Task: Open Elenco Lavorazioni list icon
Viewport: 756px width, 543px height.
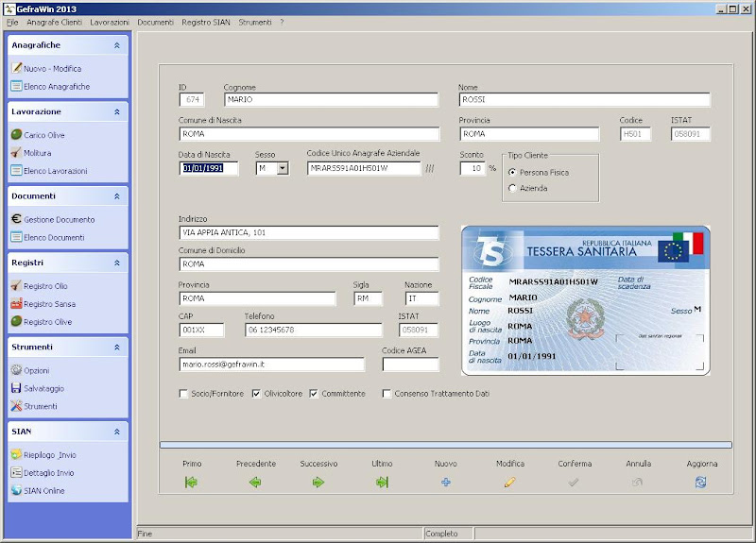Action: [x=16, y=171]
